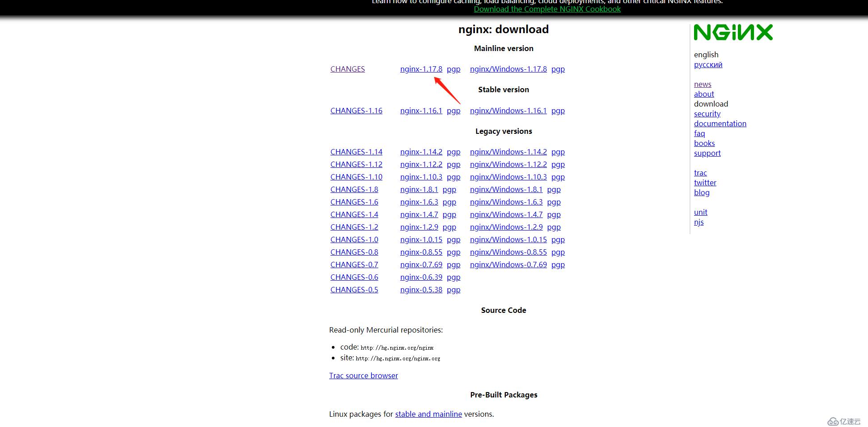Open CHANGES-1.10 link
This screenshot has width=868, height=427.
[x=356, y=177]
